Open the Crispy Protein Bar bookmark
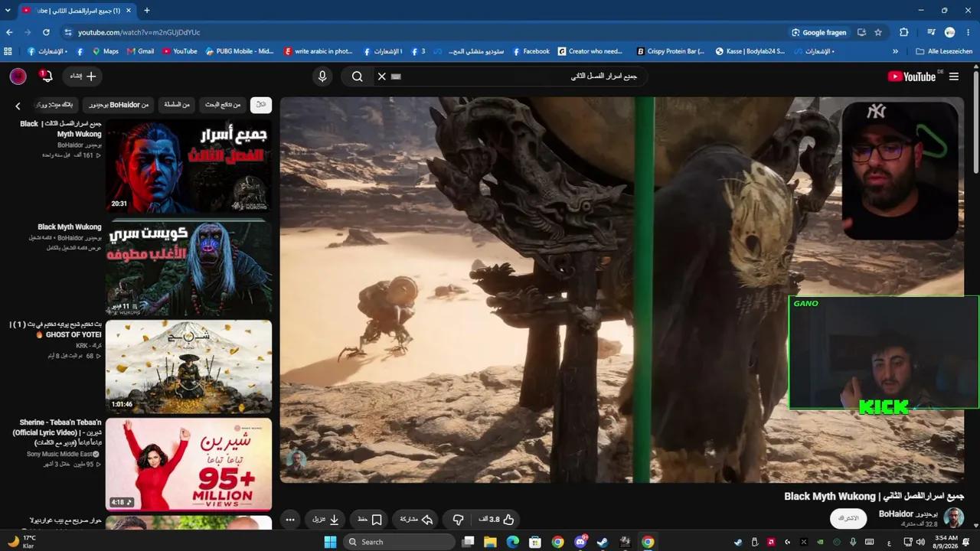Viewport: 980px width, 551px height. tap(671, 51)
